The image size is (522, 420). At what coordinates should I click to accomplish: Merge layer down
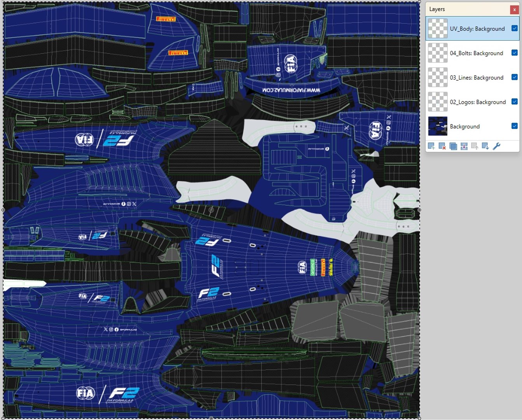click(x=464, y=146)
